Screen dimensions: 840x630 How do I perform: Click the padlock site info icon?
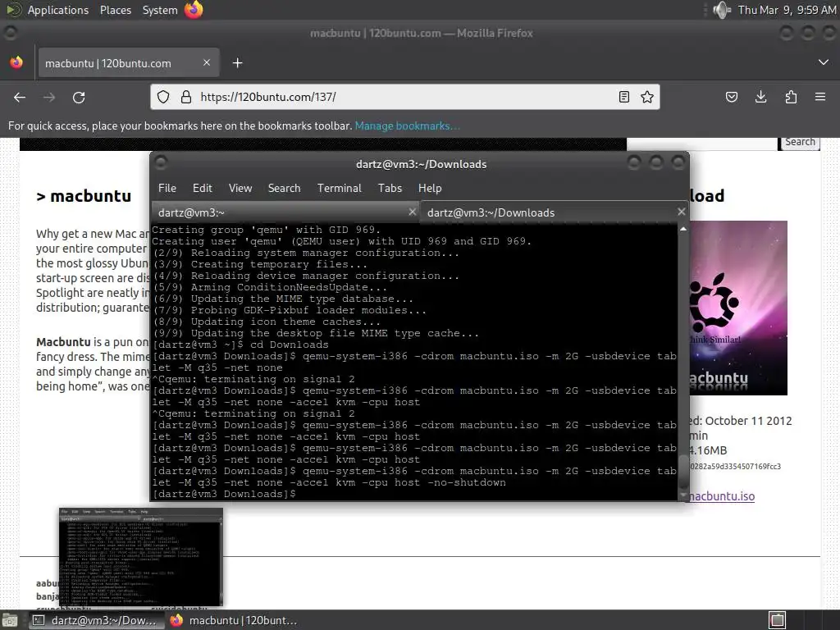(186, 97)
